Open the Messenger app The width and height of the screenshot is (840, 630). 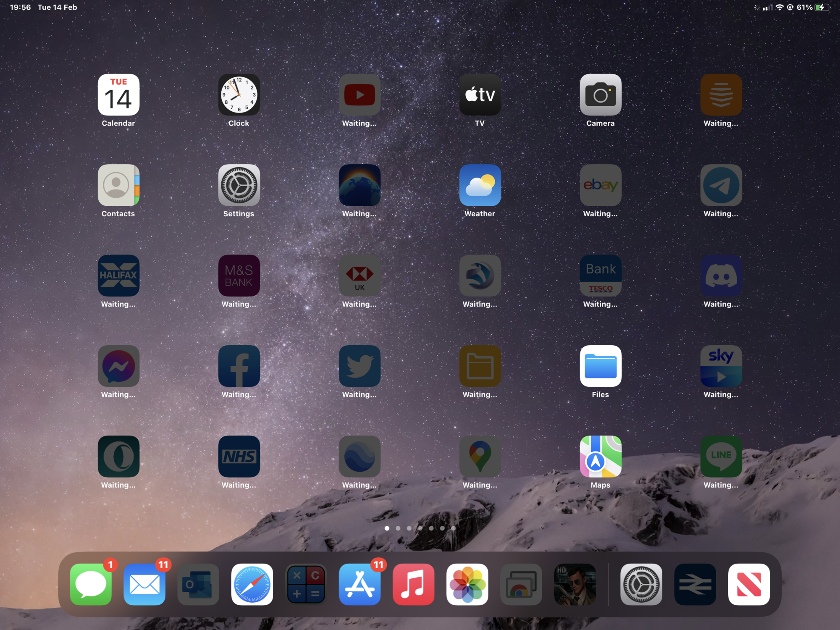[x=118, y=366]
